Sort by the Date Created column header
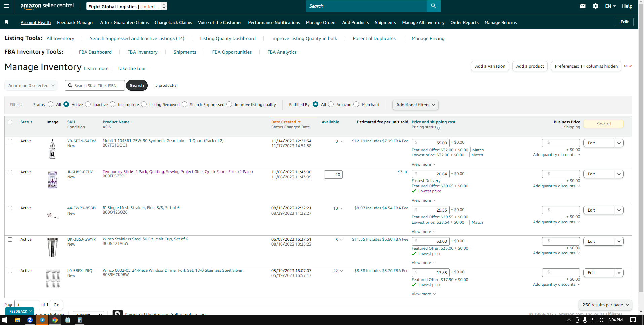Viewport: 644px width, 325px height. [x=286, y=122]
